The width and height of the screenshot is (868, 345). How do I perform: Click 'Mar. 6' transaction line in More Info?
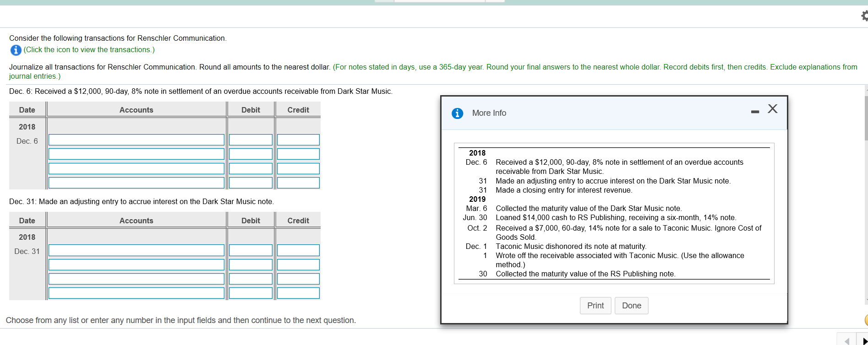coord(574,208)
